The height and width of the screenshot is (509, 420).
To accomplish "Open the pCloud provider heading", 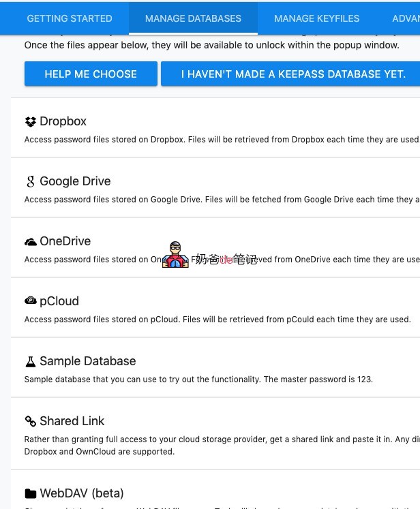I will 59,301.
